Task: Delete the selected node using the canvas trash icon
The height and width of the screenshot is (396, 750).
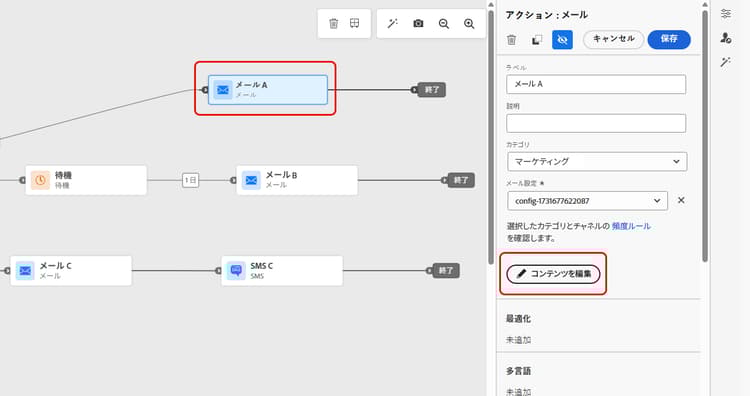Action: [x=333, y=23]
